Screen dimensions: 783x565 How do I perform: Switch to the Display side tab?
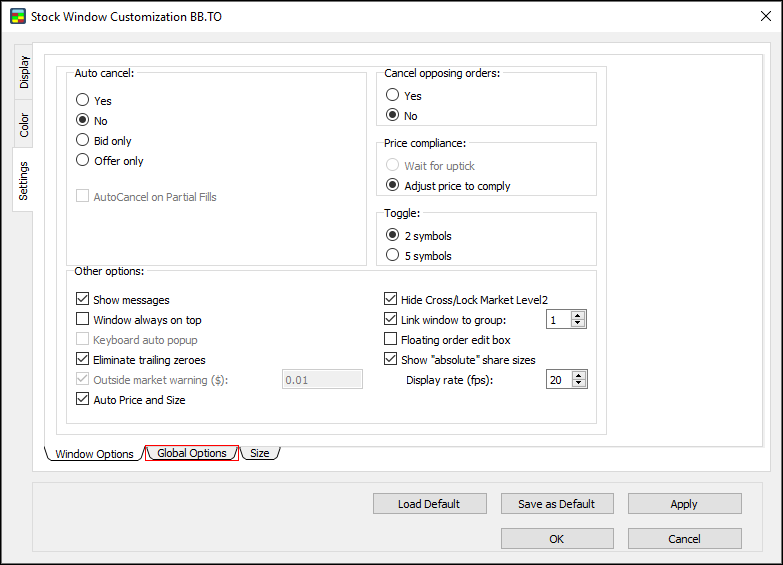click(x=24, y=72)
